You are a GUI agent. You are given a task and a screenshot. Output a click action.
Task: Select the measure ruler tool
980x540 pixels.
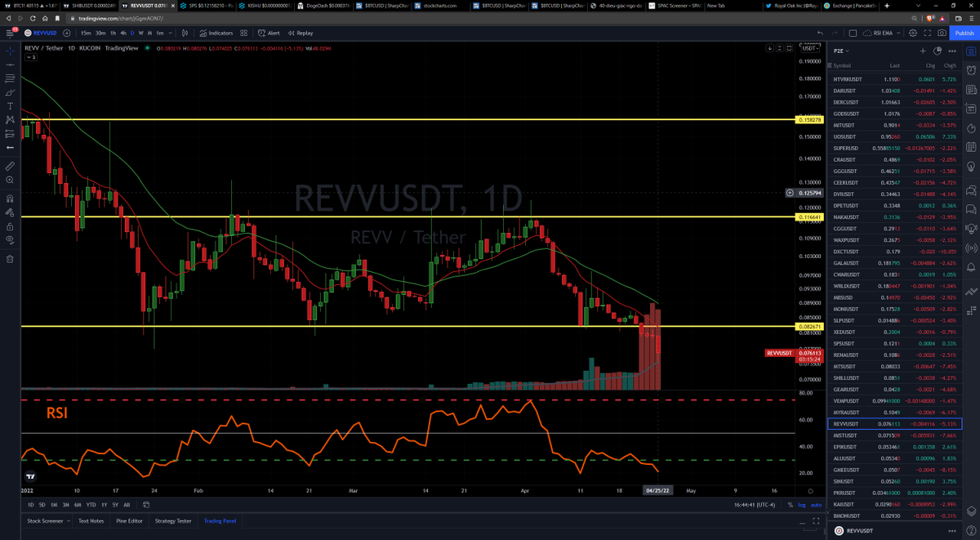click(10, 166)
